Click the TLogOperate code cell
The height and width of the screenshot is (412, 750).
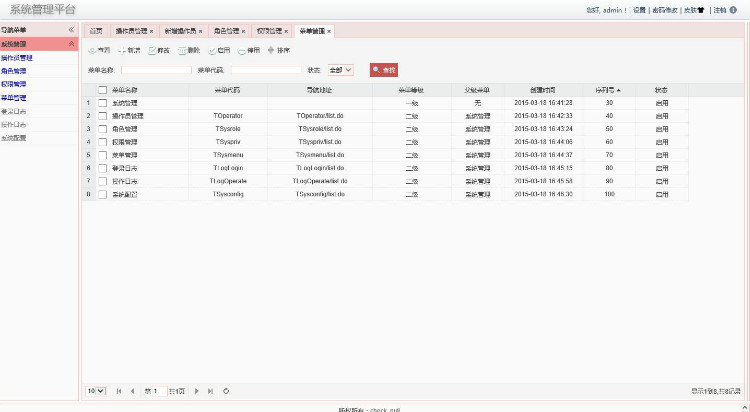point(228,181)
